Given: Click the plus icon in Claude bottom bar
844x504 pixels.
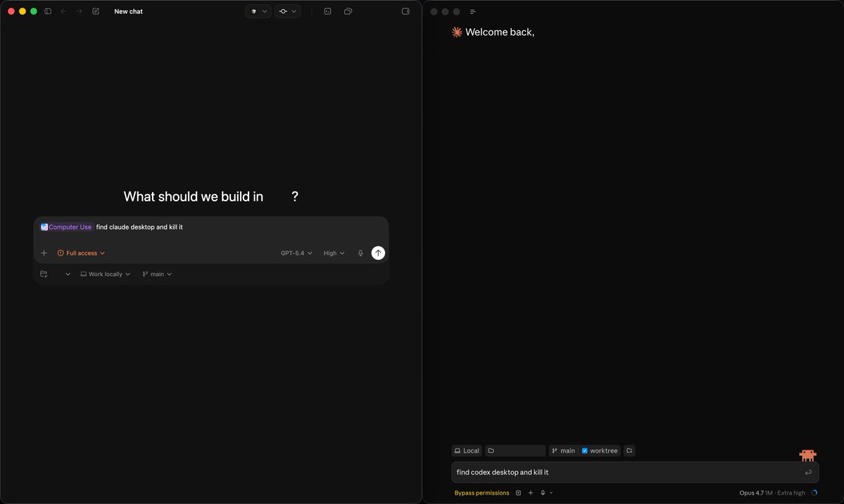Looking at the screenshot, I should [531, 493].
